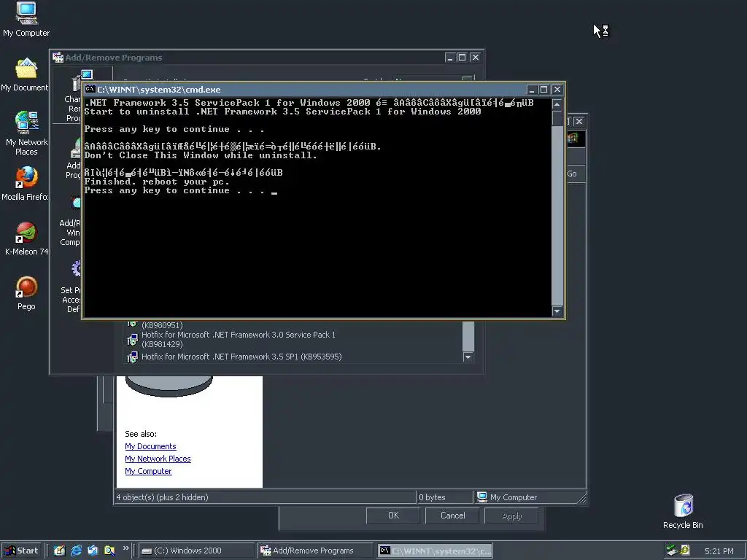Click the greyed Apply button
Image resolution: width=747 pixels, height=560 pixels.
[x=511, y=516]
